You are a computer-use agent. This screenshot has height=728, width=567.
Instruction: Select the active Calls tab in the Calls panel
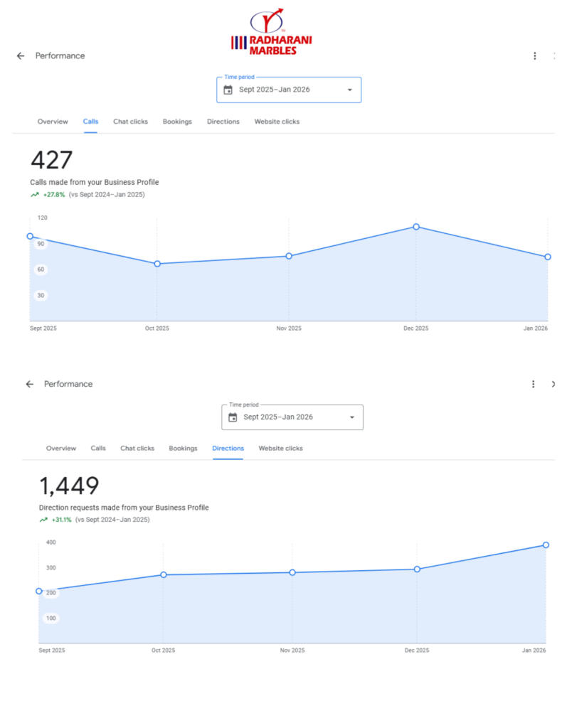[x=90, y=122]
